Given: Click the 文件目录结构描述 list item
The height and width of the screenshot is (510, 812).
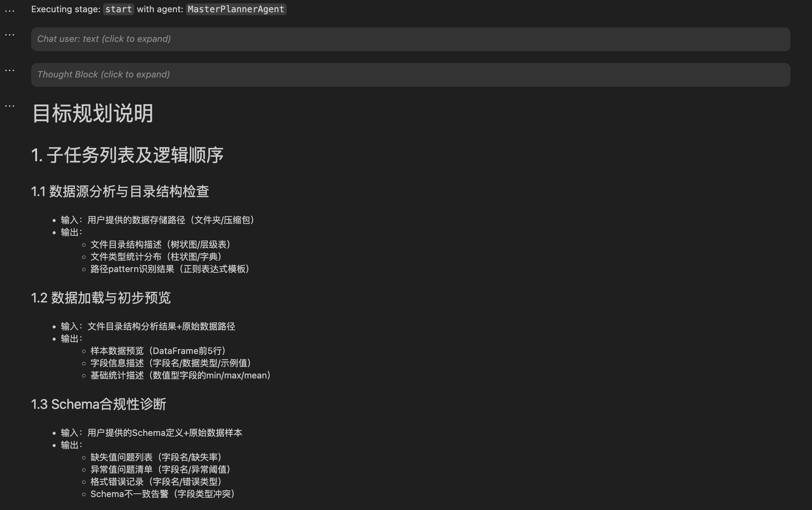Looking at the screenshot, I should click(160, 245).
